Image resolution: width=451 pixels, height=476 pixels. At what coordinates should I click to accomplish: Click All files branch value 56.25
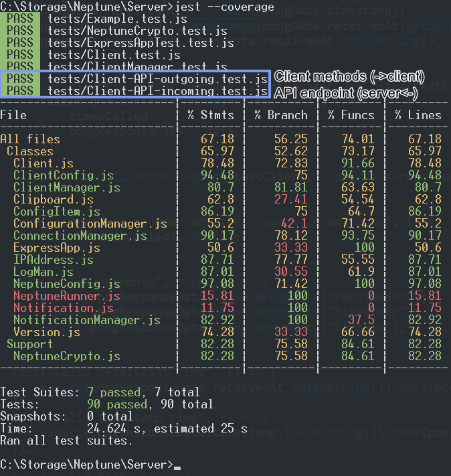[x=291, y=139]
